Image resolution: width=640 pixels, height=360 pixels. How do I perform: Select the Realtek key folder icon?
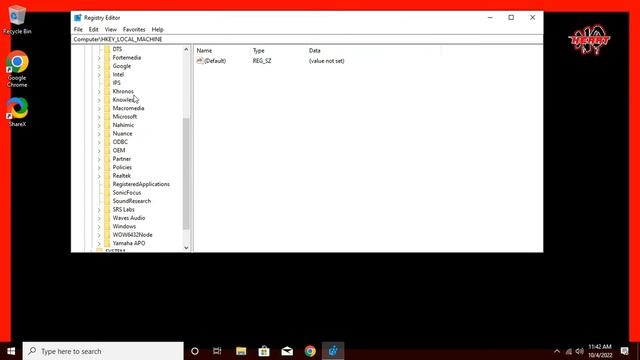107,176
